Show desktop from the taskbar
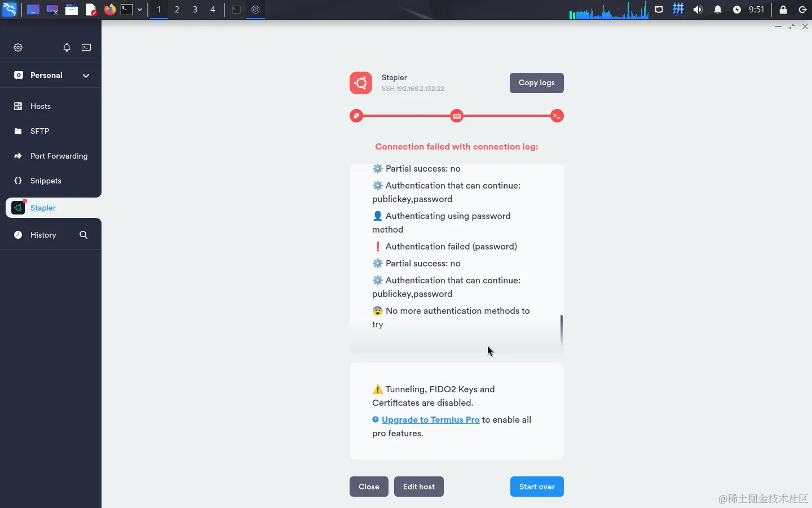The width and height of the screenshot is (812, 508). click(33, 10)
